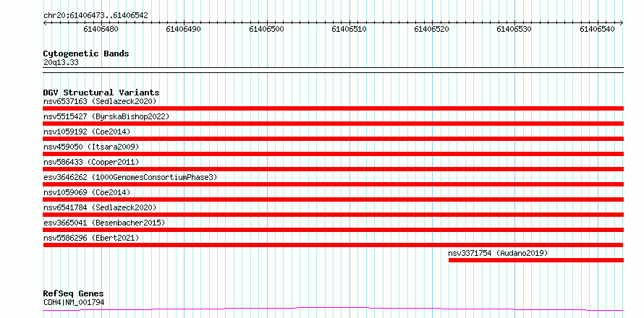Click the right arrow of the ruler
The width and height of the screenshot is (644, 318).
(622, 22)
